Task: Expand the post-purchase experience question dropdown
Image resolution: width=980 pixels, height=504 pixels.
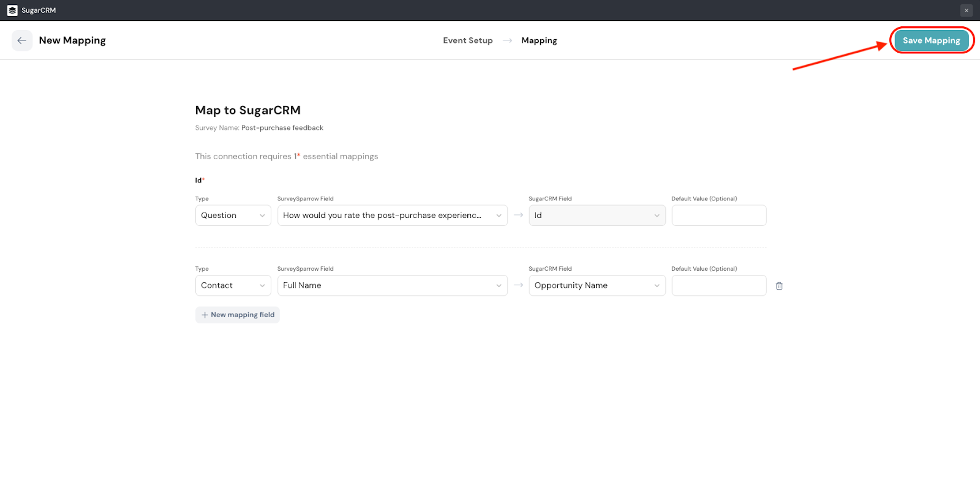Action: coord(392,216)
